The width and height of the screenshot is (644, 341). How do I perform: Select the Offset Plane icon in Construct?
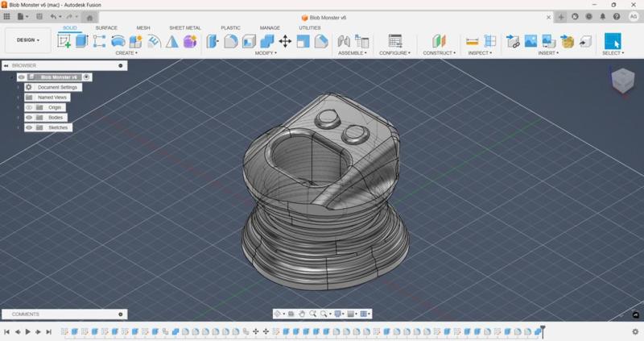click(x=438, y=41)
